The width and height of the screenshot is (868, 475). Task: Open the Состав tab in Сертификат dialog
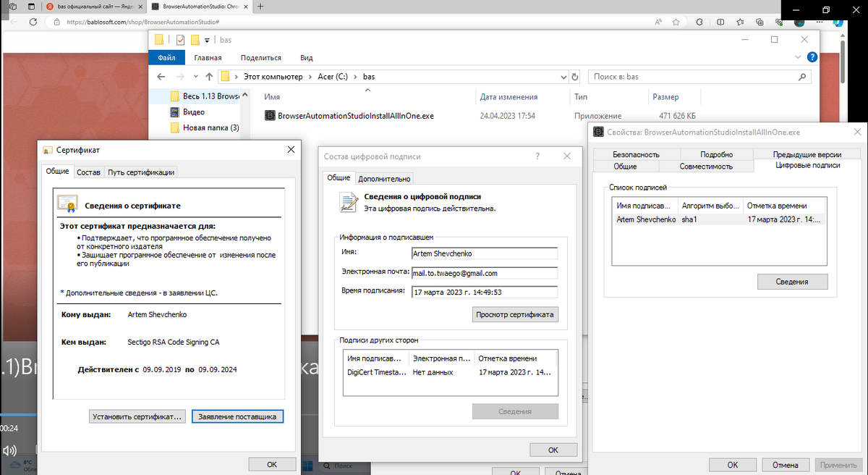[x=88, y=172]
